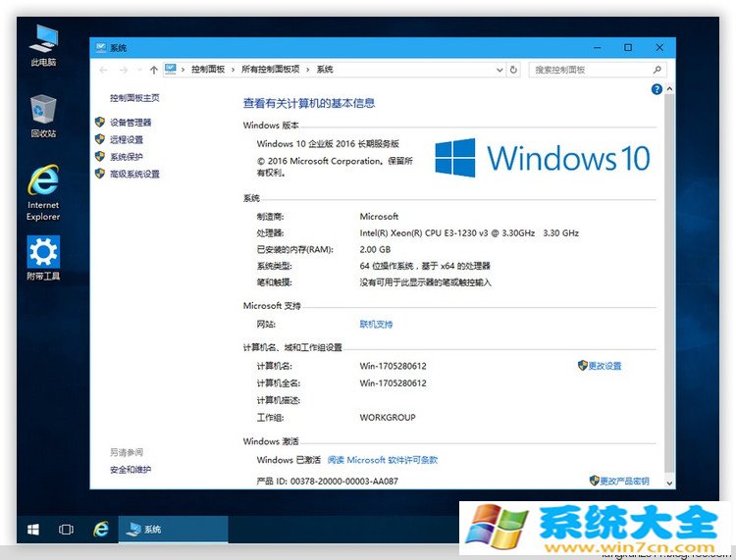Viewport: 736px width, 560px height.
Task: Open Task View on the taskbar
Action: pyautogui.click(x=66, y=530)
